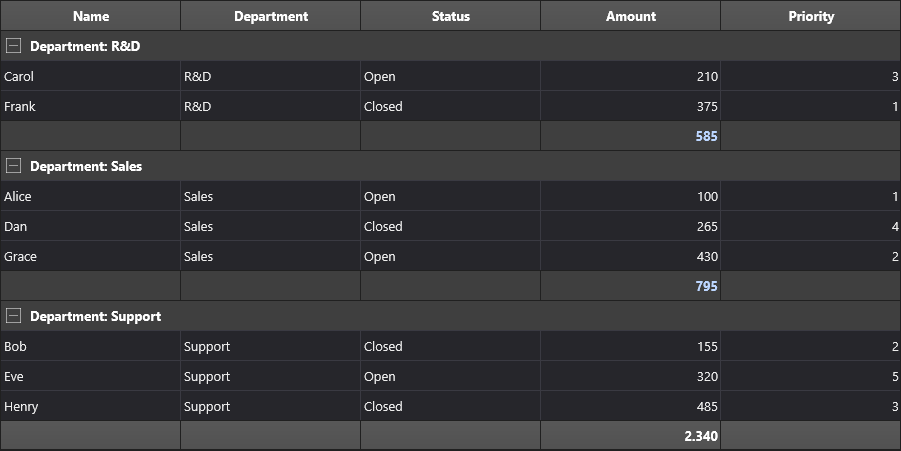Click the Department: Sales group label
The image size is (901, 451).
(86, 166)
